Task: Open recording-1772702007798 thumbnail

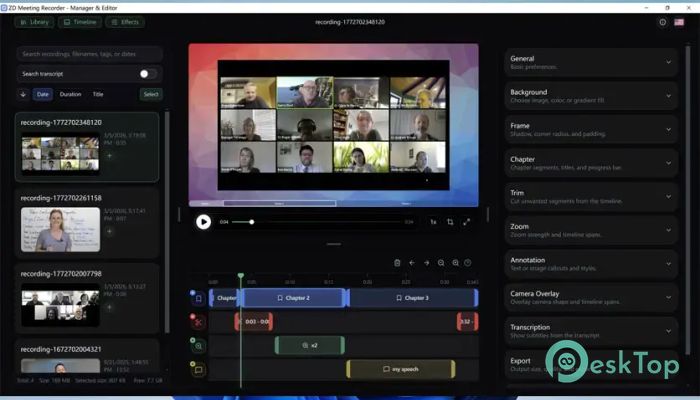Action: [60, 305]
